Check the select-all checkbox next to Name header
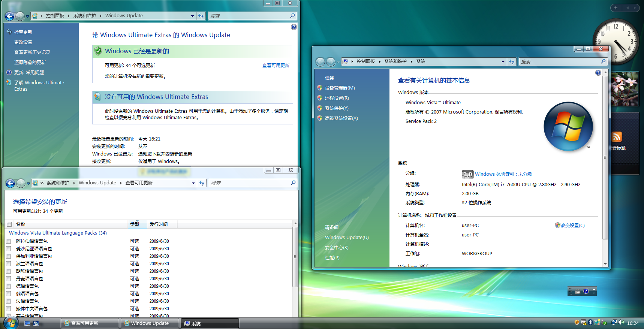 (x=9, y=224)
